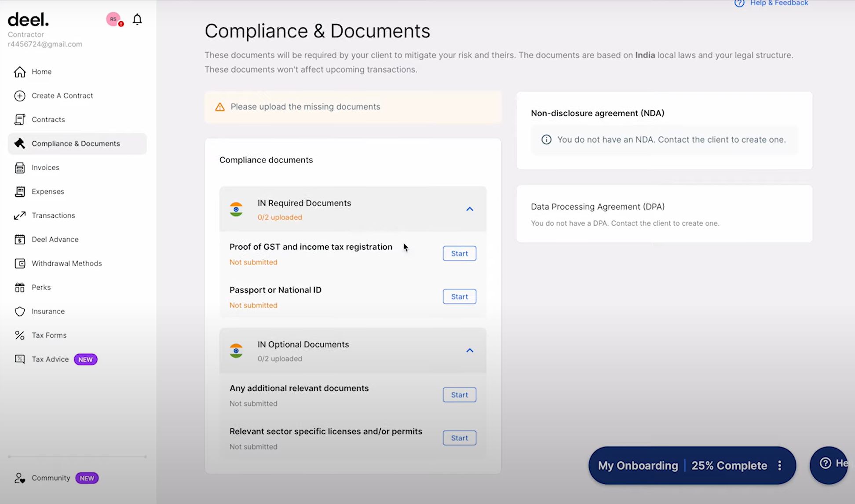
Task: Start Relevant sector specific licenses upload
Action: (459, 438)
